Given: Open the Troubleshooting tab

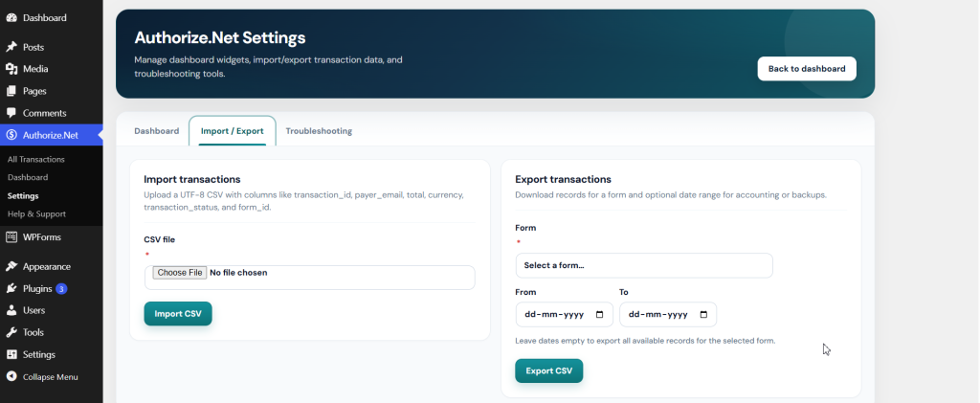Looking at the screenshot, I should click(319, 131).
